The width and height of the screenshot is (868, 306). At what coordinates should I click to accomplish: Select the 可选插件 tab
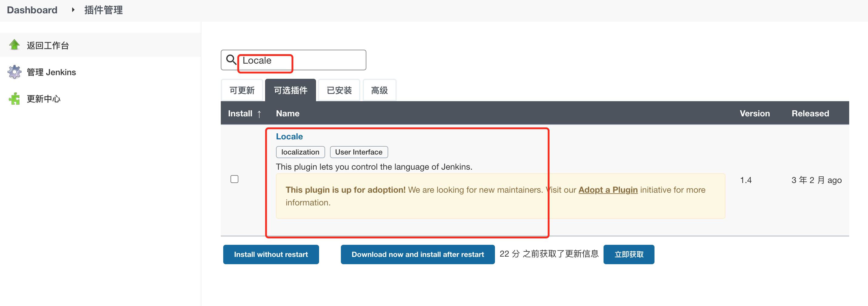[x=291, y=90]
